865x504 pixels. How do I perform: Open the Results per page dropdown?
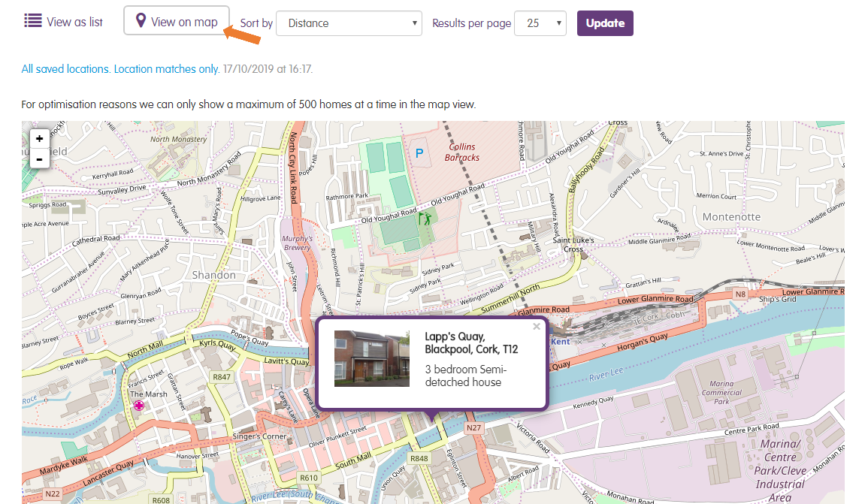click(x=540, y=23)
